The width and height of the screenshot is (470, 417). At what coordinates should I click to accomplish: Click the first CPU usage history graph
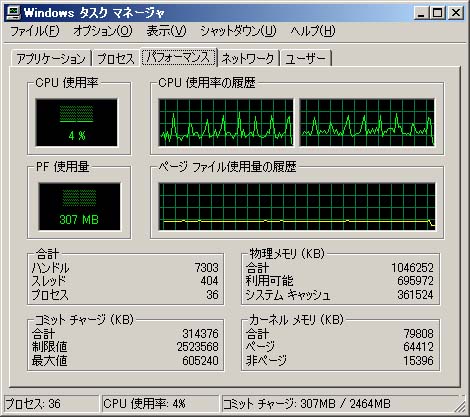pos(226,122)
